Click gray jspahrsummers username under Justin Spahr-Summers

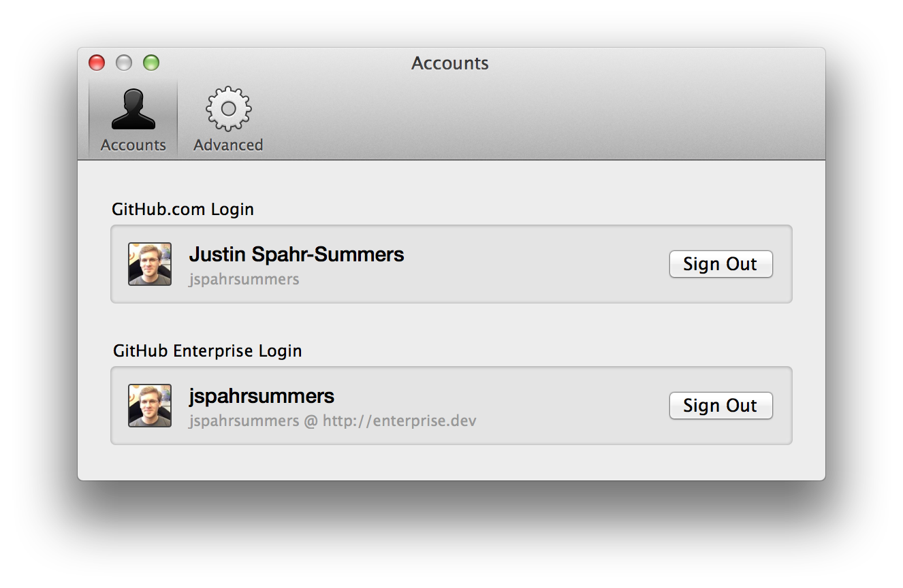[x=244, y=279]
